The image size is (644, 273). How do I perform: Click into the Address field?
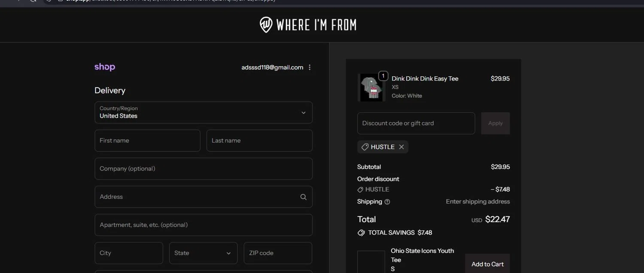[204, 197]
